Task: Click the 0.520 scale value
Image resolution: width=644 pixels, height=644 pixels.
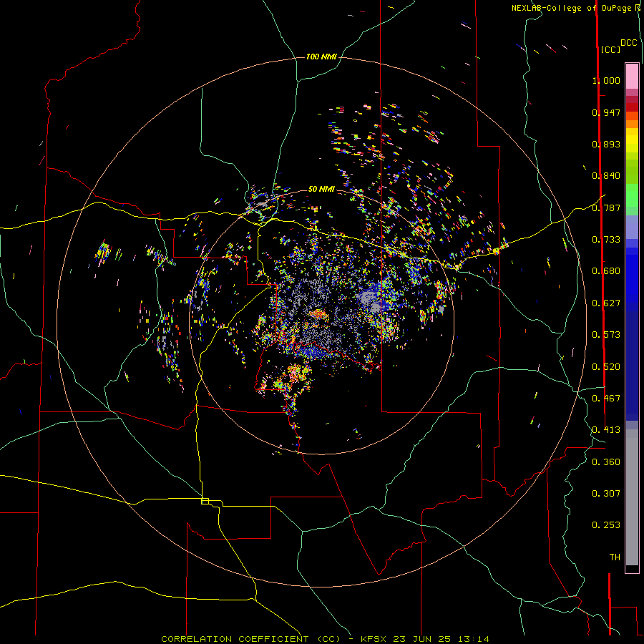Action: [606, 367]
